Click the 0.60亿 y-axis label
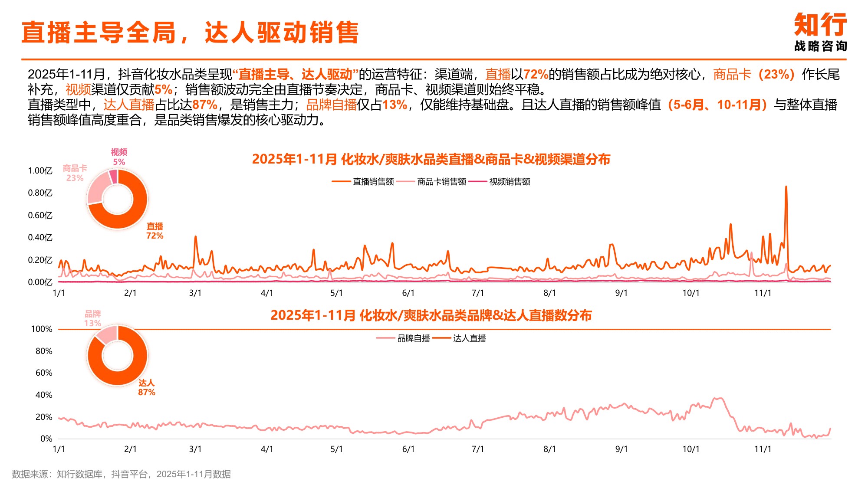The image size is (868, 488). (40, 216)
